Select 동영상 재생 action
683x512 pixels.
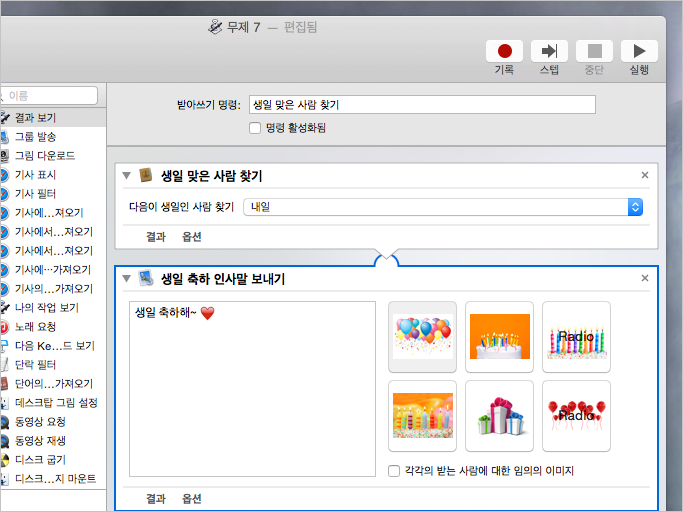point(53,441)
